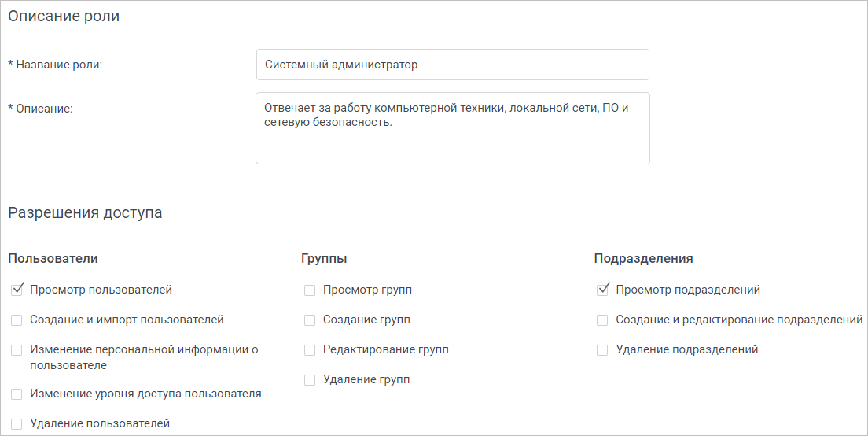Click the Разрешения доступа heading
The height and width of the screenshot is (436, 868).
[85, 212]
